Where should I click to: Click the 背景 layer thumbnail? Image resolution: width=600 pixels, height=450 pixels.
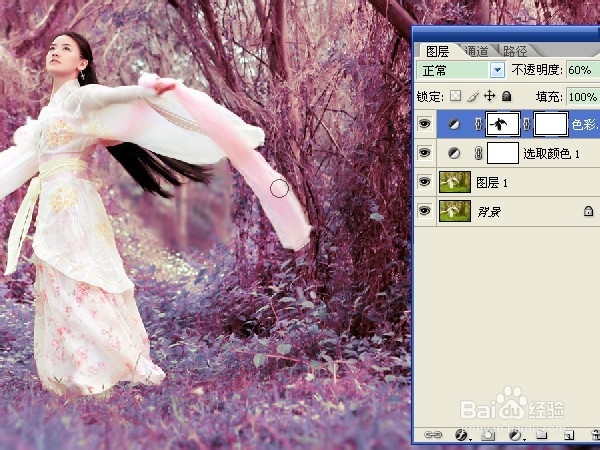click(x=455, y=211)
